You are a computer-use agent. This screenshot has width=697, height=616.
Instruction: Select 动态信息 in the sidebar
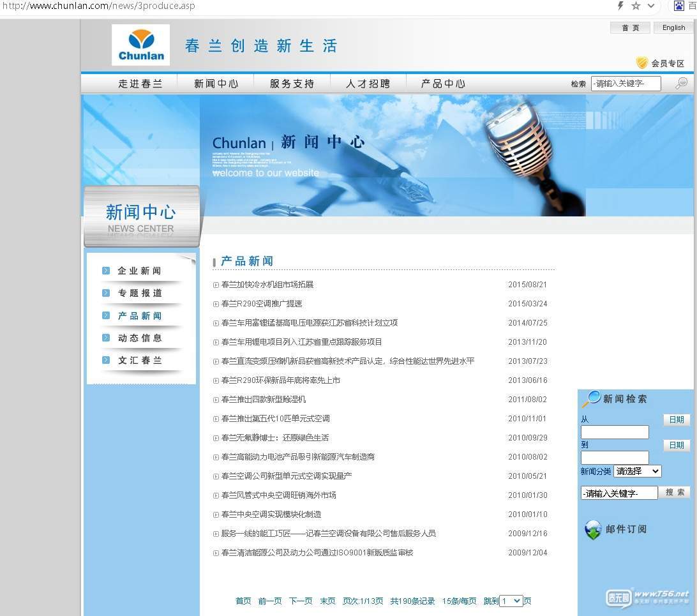(x=140, y=338)
